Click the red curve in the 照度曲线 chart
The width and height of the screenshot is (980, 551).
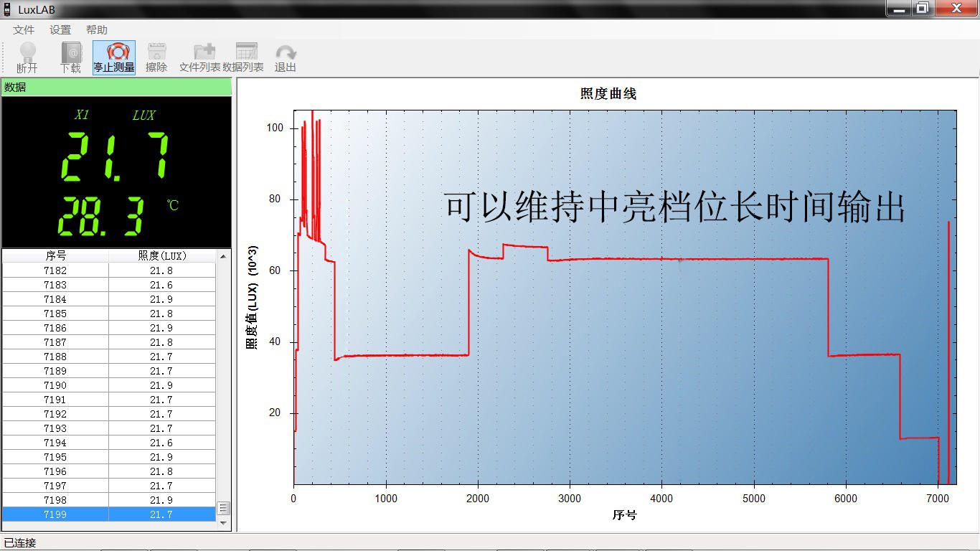pos(682,260)
